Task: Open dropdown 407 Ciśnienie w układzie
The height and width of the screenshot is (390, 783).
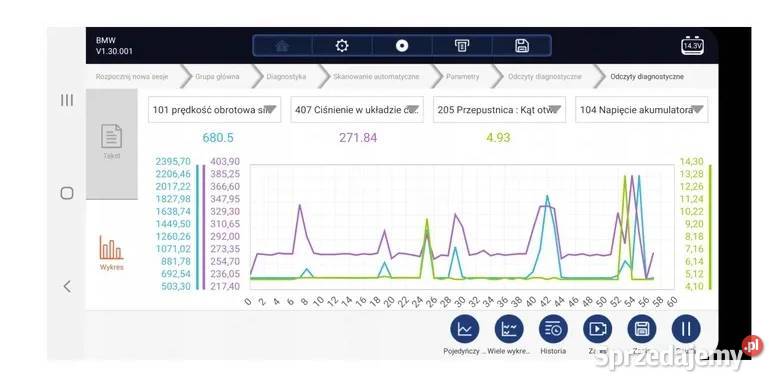Action: coord(357,109)
